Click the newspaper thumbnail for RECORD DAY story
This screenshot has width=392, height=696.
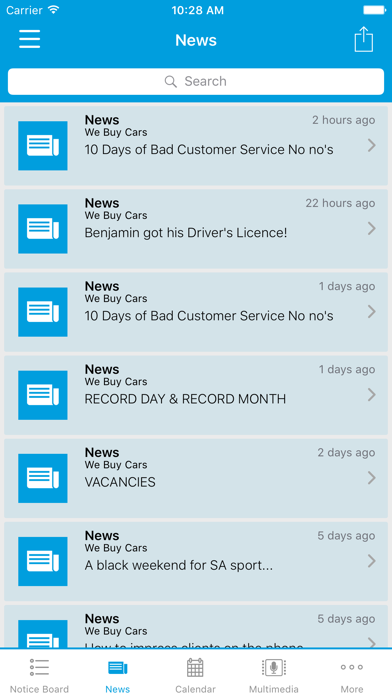tap(43, 395)
